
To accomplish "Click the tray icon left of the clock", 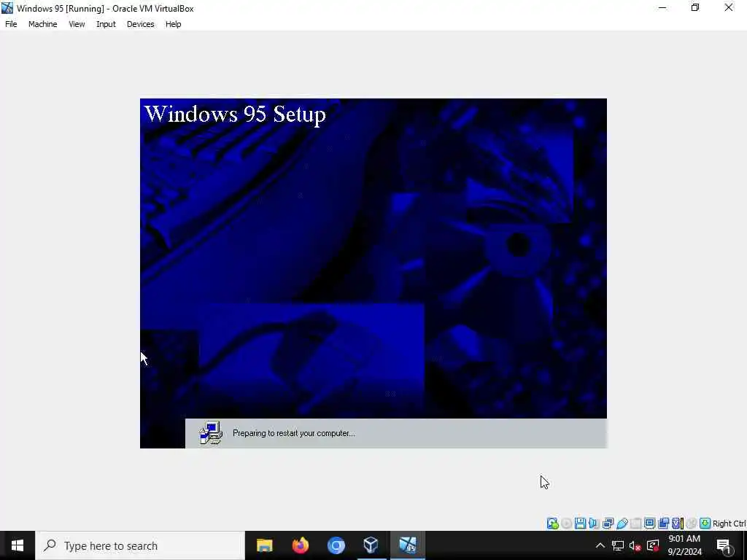I will click(x=653, y=545).
